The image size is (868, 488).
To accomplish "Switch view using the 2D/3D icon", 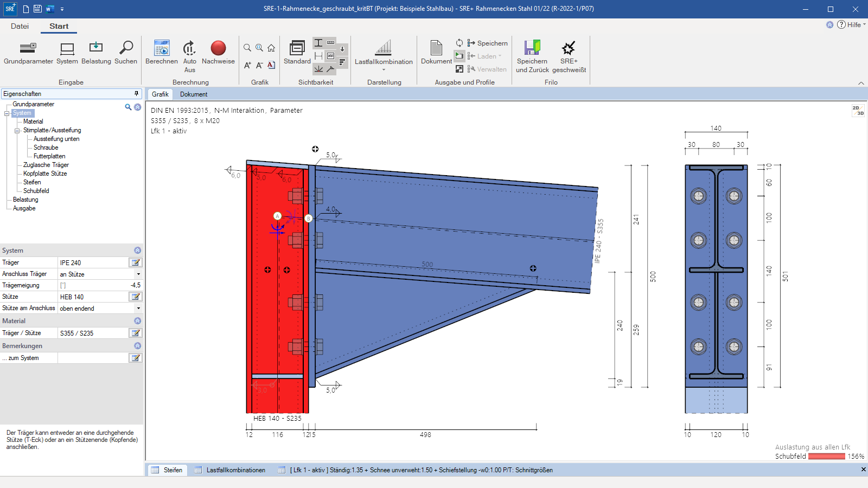I will 858,110.
